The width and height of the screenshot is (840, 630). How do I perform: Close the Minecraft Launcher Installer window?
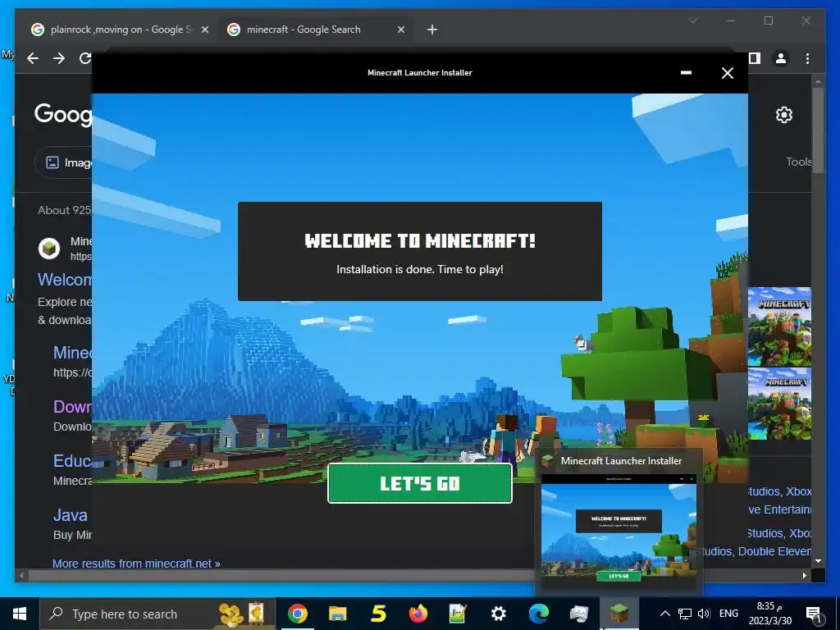[x=727, y=73]
